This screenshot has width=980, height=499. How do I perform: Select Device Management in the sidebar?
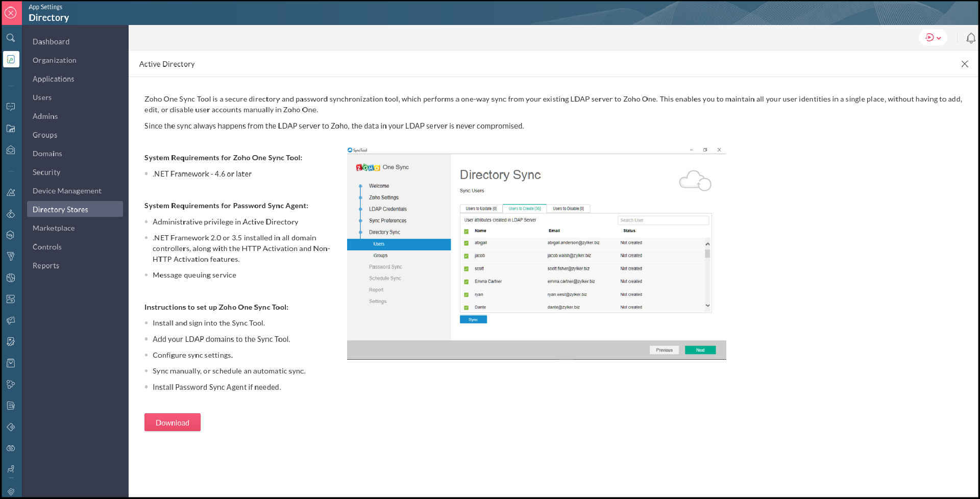[67, 191]
